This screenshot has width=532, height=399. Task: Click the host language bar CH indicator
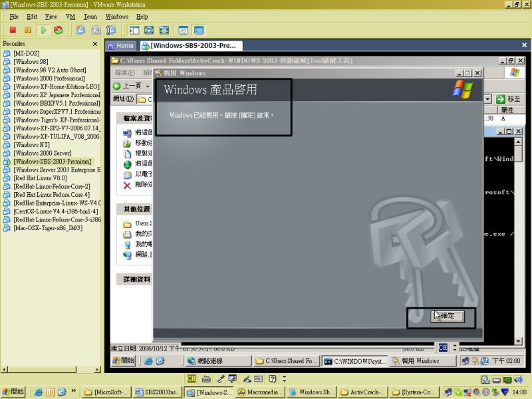(x=192, y=378)
